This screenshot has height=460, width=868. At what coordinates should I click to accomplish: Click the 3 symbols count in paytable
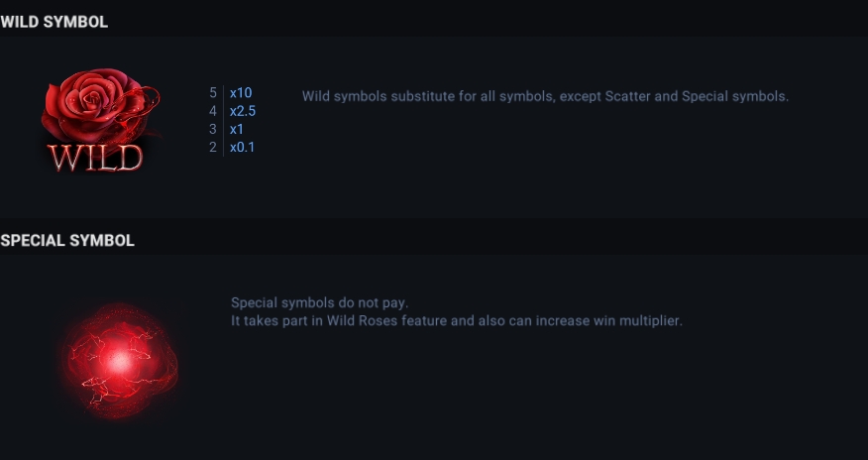[213, 130]
